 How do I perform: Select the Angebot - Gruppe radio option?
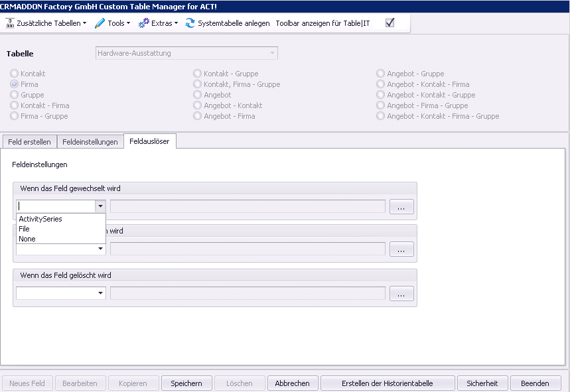(381, 74)
